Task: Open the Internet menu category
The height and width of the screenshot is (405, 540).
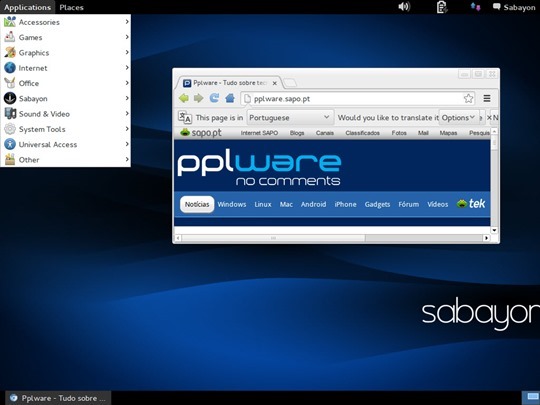Action: [65, 68]
